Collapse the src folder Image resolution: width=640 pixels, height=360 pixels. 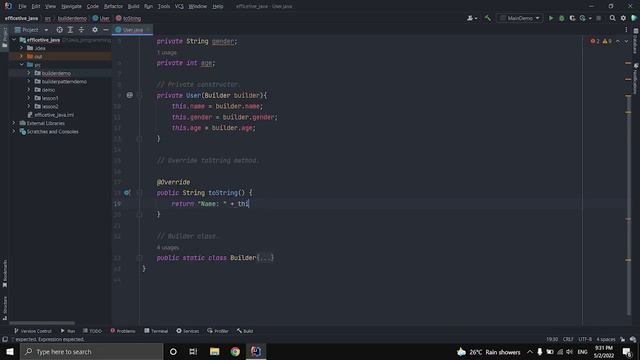22,64
